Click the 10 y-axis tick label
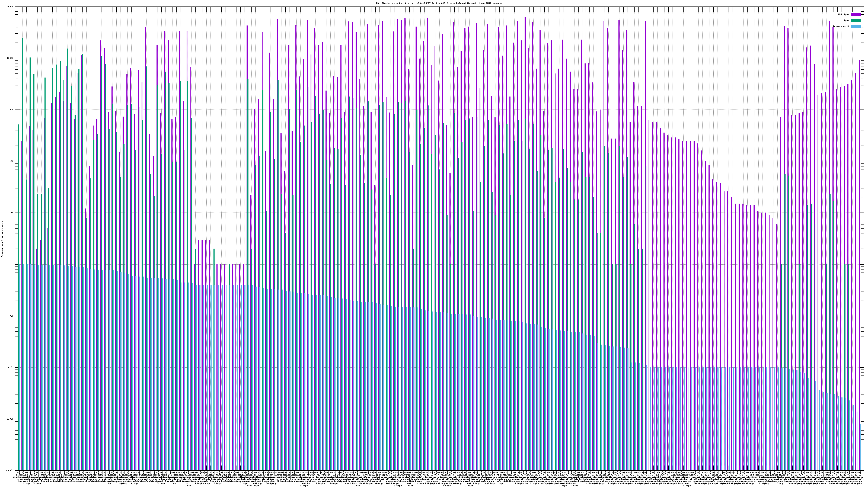 [12, 213]
